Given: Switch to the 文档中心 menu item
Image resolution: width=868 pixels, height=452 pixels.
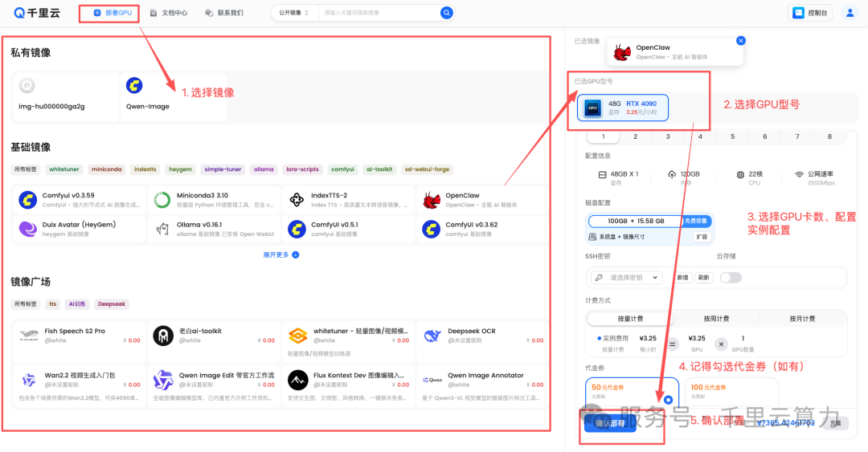Looking at the screenshot, I should [170, 13].
